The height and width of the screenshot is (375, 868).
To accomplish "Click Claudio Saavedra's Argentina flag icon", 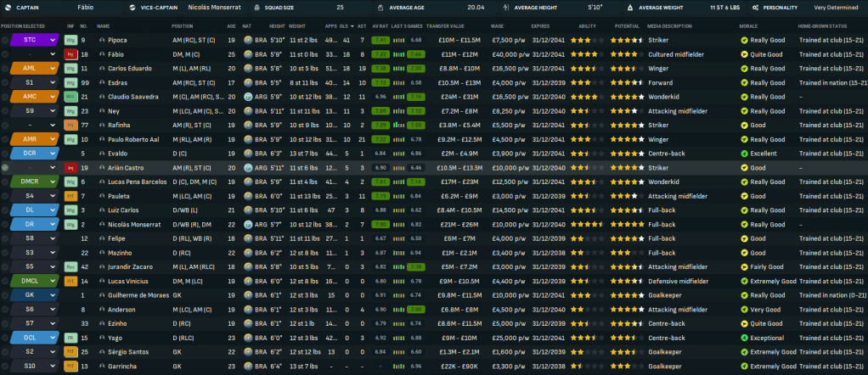I will coord(247,97).
